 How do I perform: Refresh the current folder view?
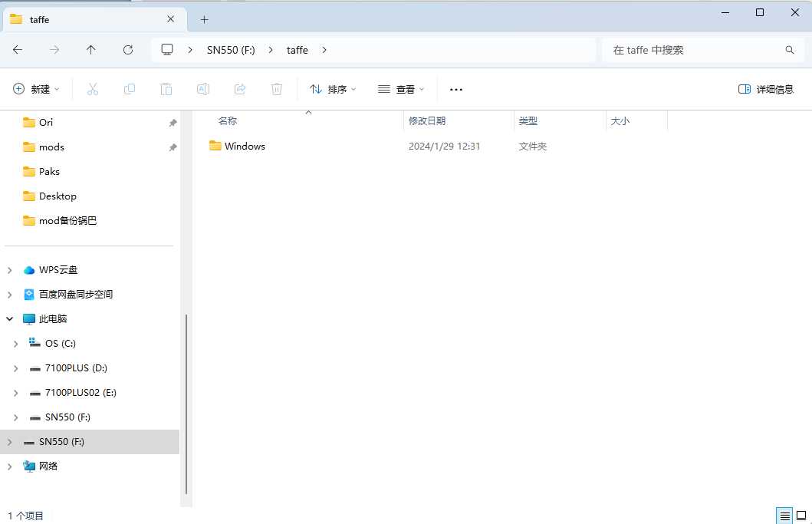click(128, 50)
